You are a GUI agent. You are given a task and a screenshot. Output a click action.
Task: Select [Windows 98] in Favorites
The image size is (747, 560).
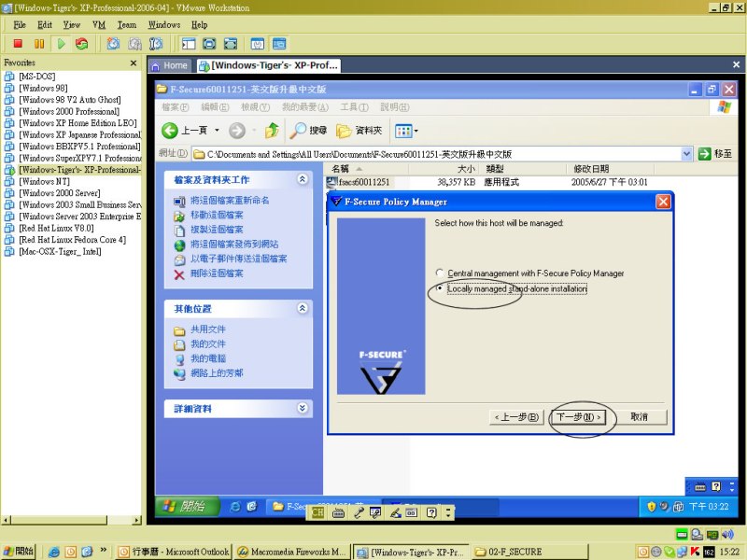pyautogui.click(x=43, y=88)
